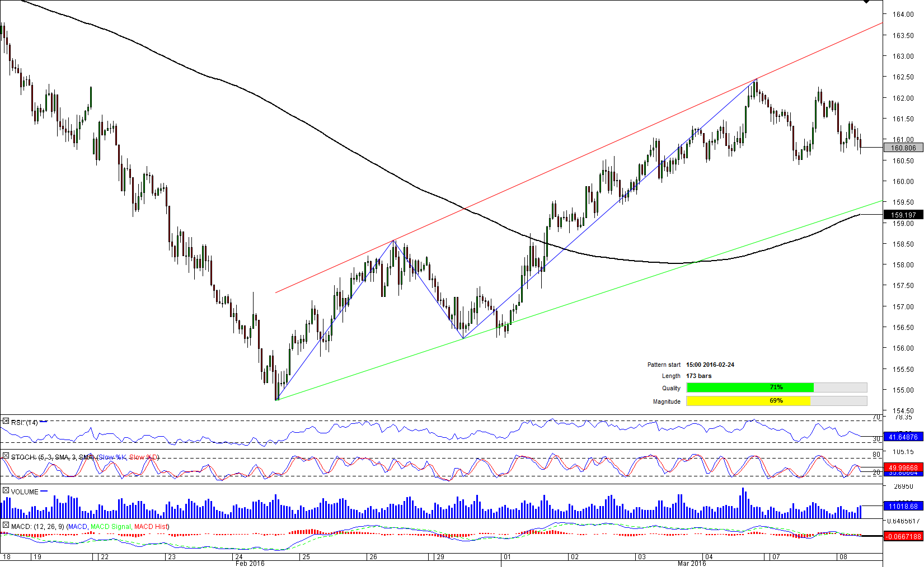
Task: Click the Magnitude label
Action: [667, 401]
